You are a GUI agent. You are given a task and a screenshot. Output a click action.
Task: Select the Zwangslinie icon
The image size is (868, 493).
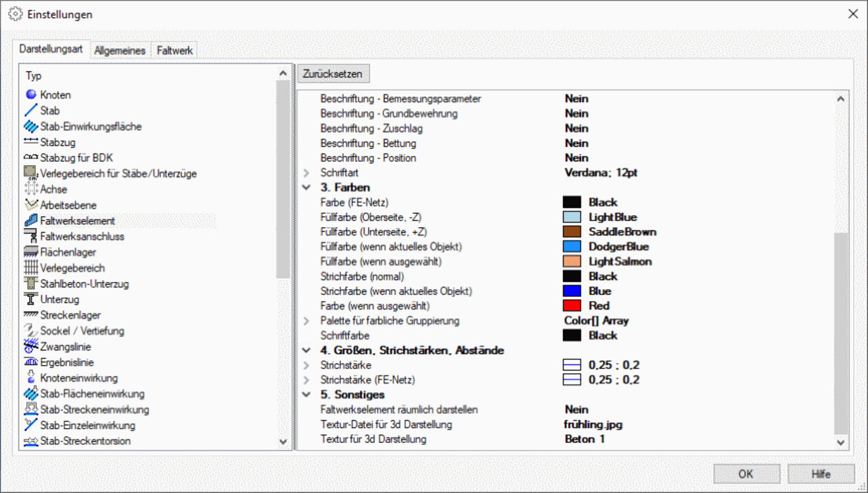tap(30, 346)
